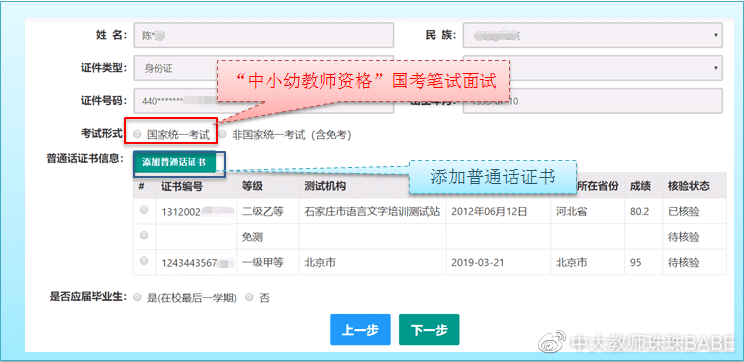Click the 添加普通话证书 button
Screen dimensions: 744x362
(174, 162)
